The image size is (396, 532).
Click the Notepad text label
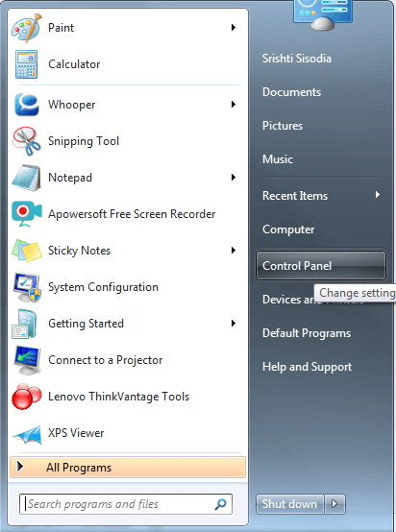coord(70,178)
